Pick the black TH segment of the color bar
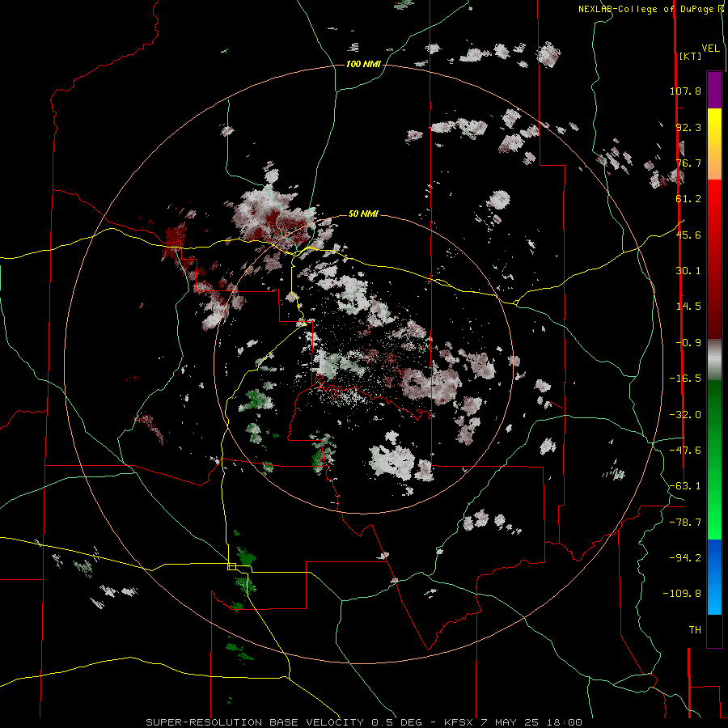 point(714,630)
